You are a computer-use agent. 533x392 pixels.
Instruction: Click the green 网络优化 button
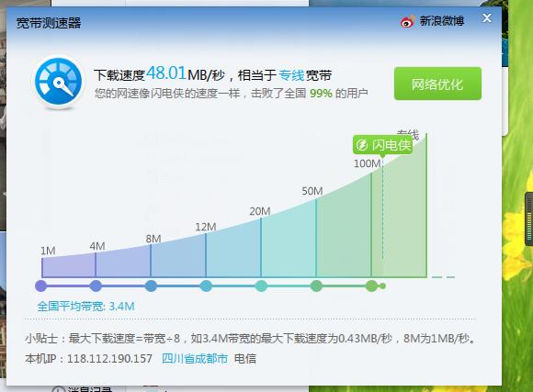[437, 84]
